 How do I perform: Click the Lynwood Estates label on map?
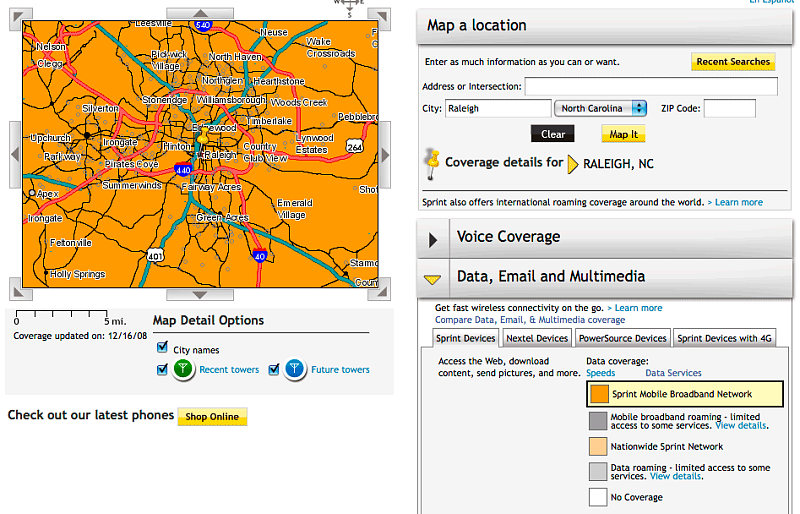(x=314, y=144)
